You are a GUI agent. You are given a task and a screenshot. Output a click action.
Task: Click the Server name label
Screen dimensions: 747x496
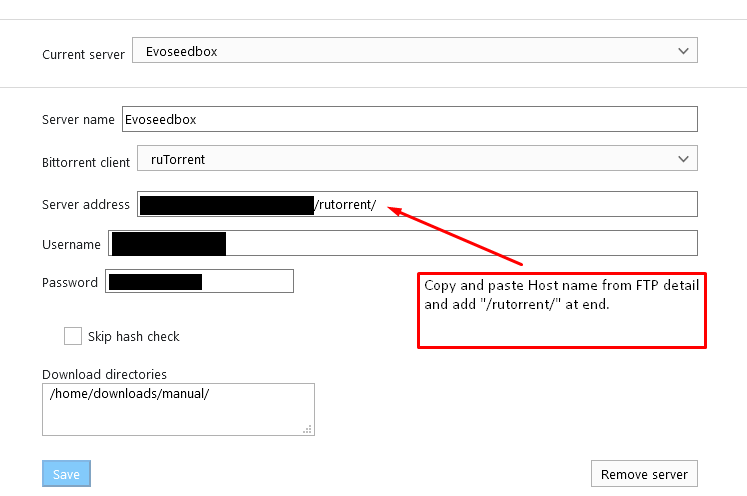click(78, 119)
